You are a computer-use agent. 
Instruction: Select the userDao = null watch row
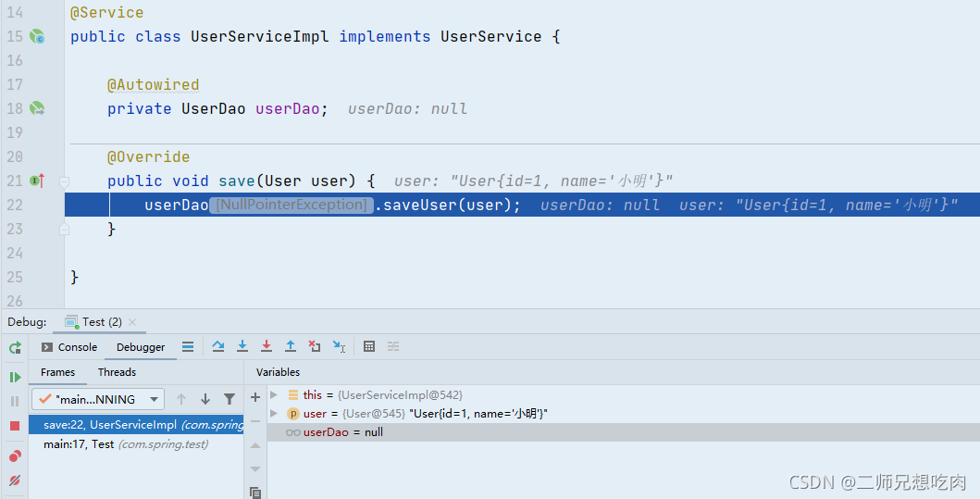pyautogui.click(x=623, y=432)
